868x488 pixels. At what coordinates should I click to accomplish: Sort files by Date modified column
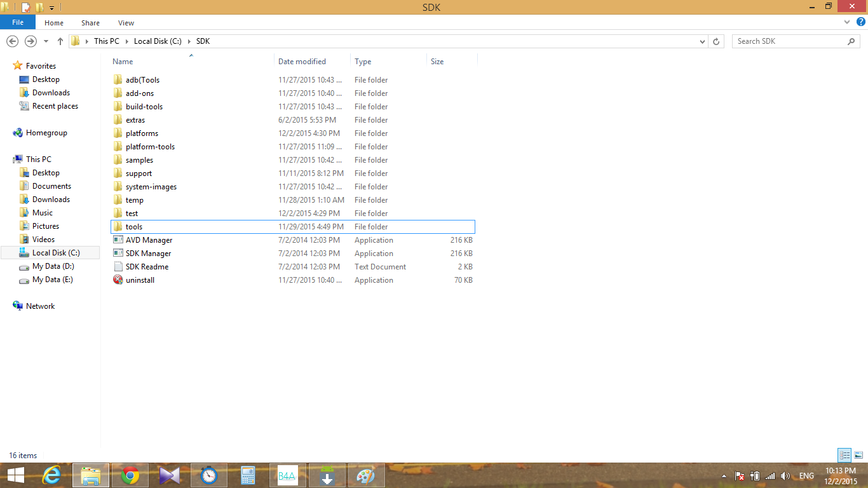coord(302,62)
